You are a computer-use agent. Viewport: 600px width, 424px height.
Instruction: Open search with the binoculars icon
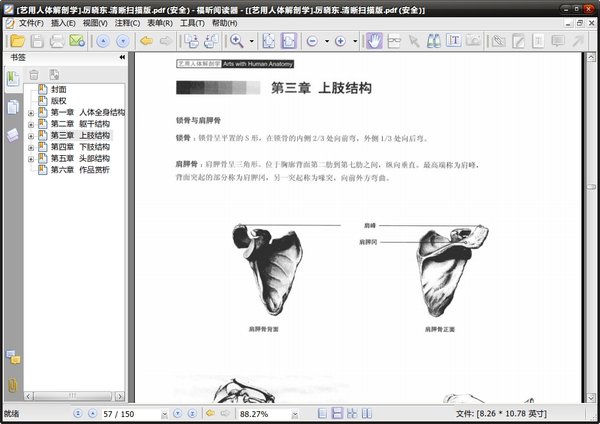434,41
